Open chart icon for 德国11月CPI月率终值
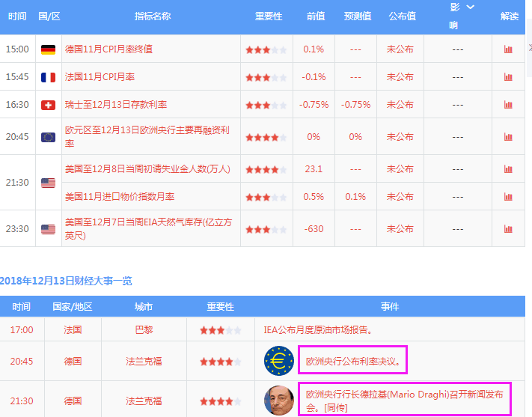The height and width of the screenshot is (417, 532). (508, 49)
